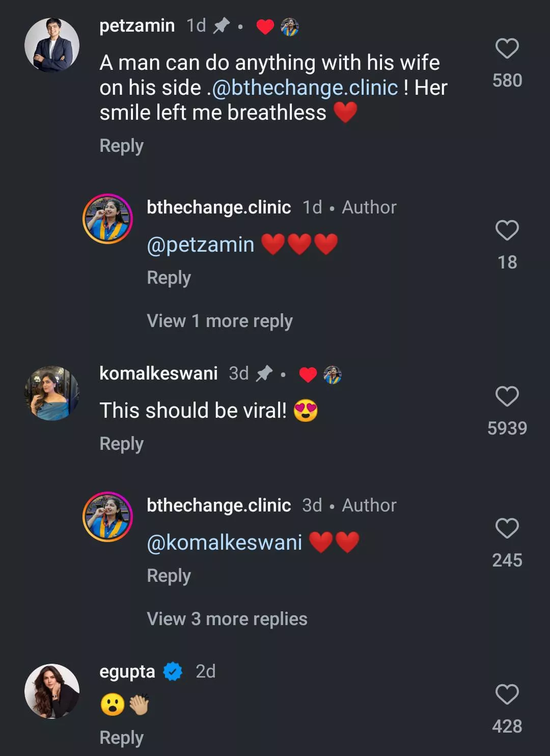Like komalkeswani's "This should be viral!" comment

click(507, 396)
